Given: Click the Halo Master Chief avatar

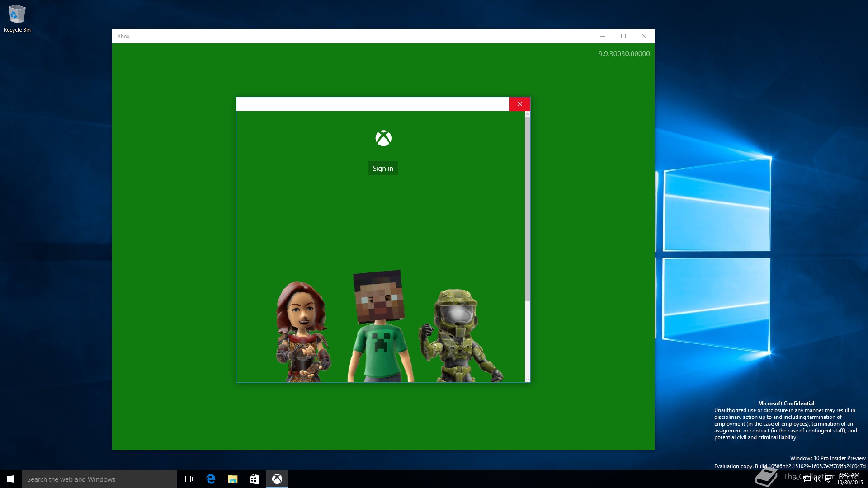Looking at the screenshot, I should 460,337.
